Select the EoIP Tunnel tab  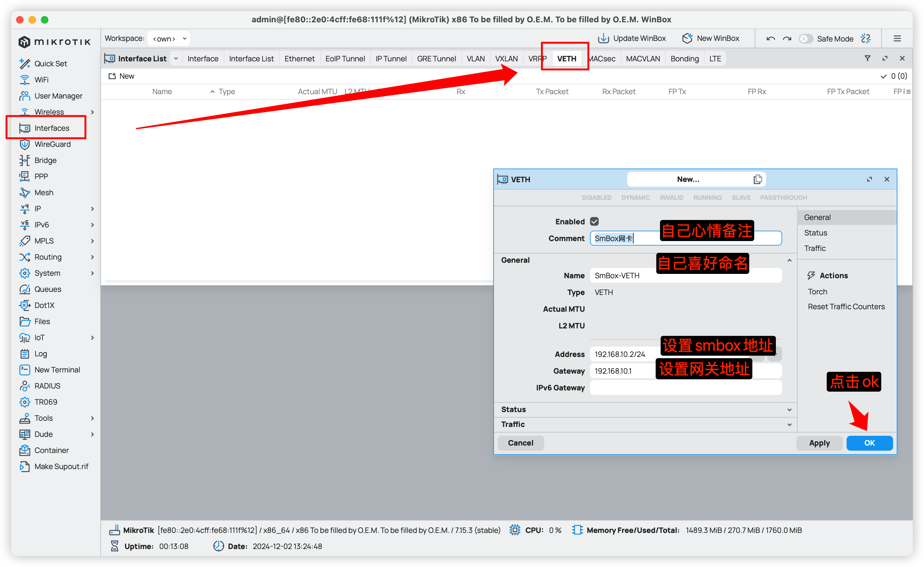pyautogui.click(x=345, y=59)
